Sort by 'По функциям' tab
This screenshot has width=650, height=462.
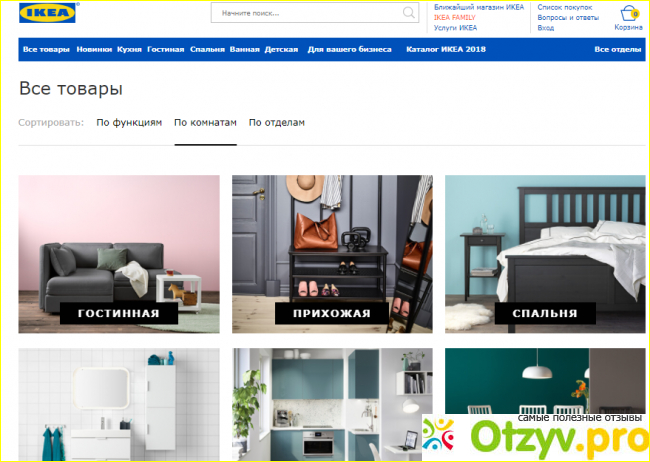129,123
